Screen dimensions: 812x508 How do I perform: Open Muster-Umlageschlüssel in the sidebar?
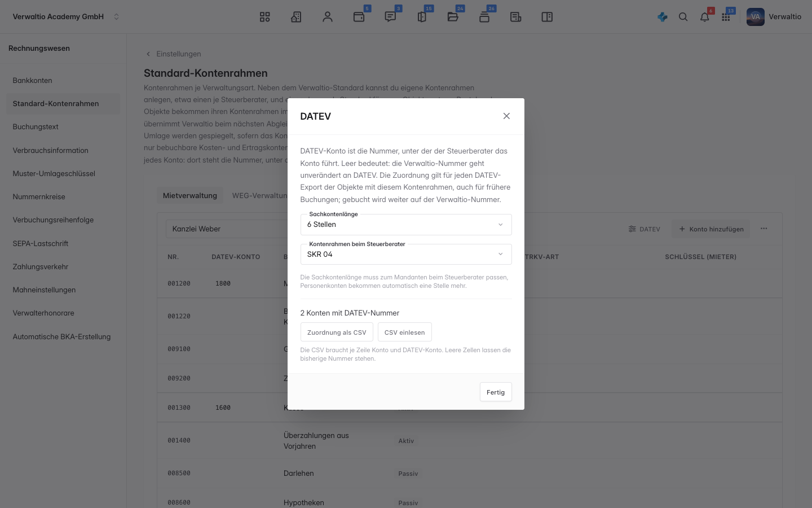(x=63, y=174)
